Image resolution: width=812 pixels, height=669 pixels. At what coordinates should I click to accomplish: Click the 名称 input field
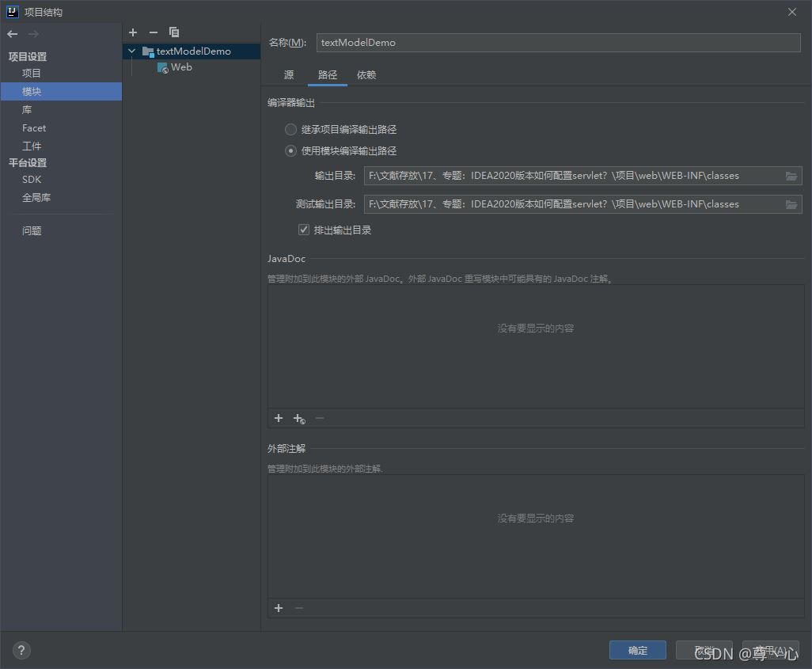pyautogui.click(x=558, y=43)
